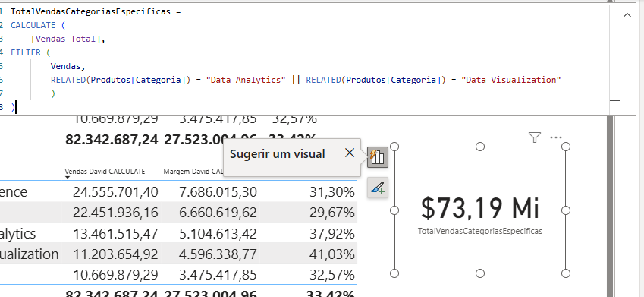Open the card visual's filter funnel icon
This screenshot has height=297, width=644.
coord(534,137)
